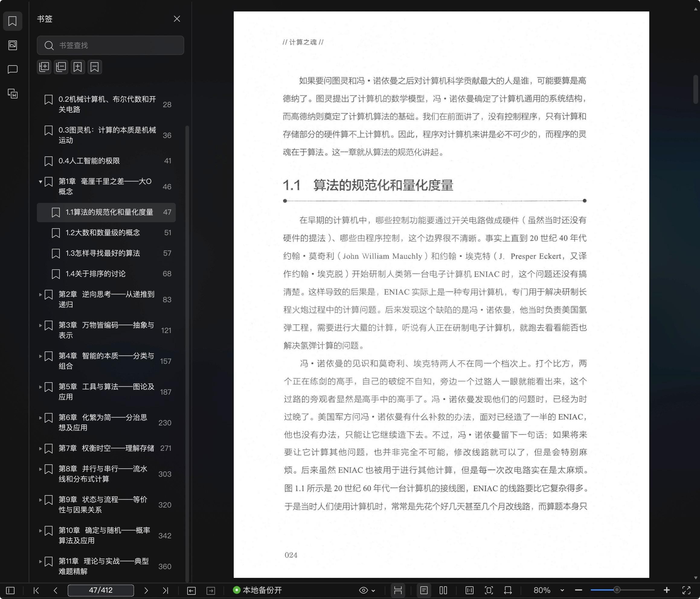
Task: Open bookmark 0.4人工智能的极限
Action: coord(106,161)
